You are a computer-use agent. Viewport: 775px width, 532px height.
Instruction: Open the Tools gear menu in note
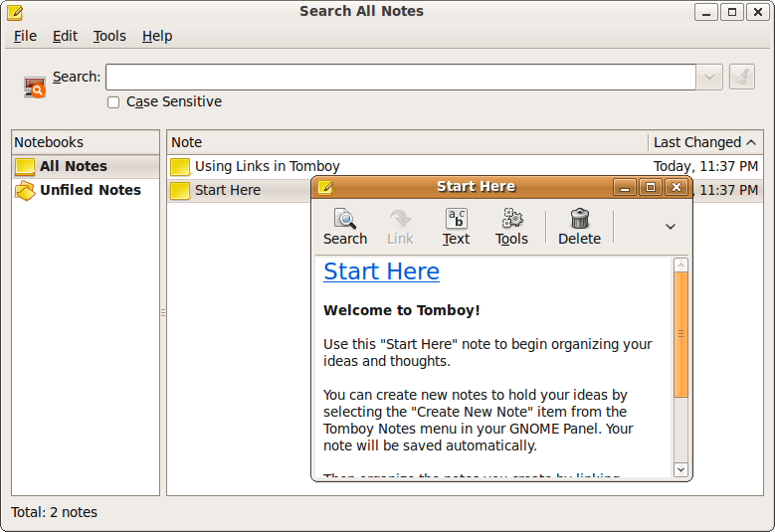click(x=511, y=226)
